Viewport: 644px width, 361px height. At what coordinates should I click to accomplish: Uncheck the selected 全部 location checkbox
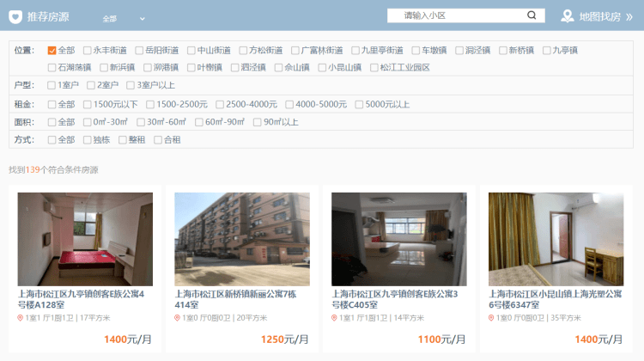(x=52, y=51)
